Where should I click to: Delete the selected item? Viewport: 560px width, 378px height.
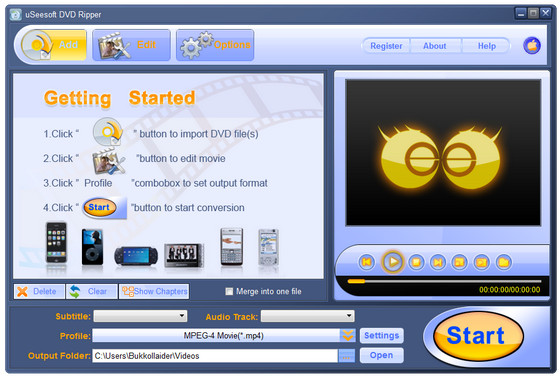pyautogui.click(x=39, y=292)
